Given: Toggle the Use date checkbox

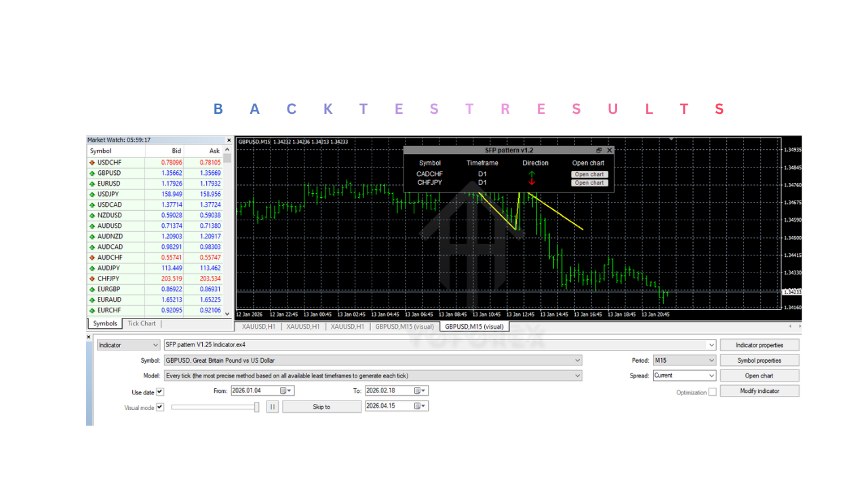Looking at the screenshot, I should [160, 392].
